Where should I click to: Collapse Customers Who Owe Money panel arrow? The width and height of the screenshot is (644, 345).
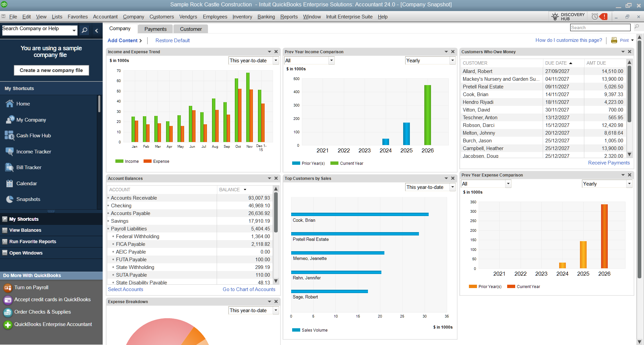point(623,52)
